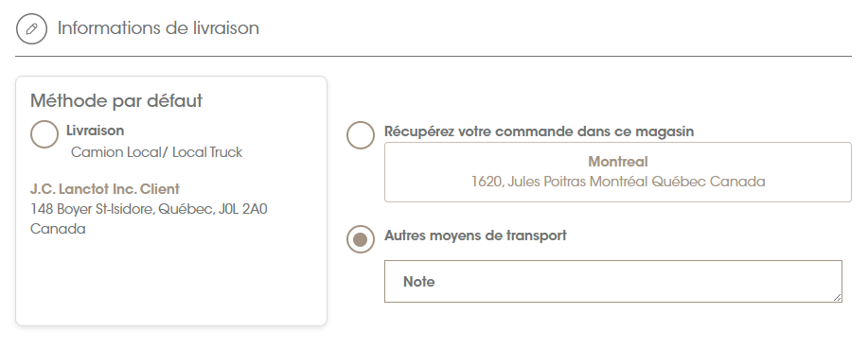The height and width of the screenshot is (349, 868).
Task: Click the Récupérez votre commande dans ce magasin label
Action: tap(540, 131)
